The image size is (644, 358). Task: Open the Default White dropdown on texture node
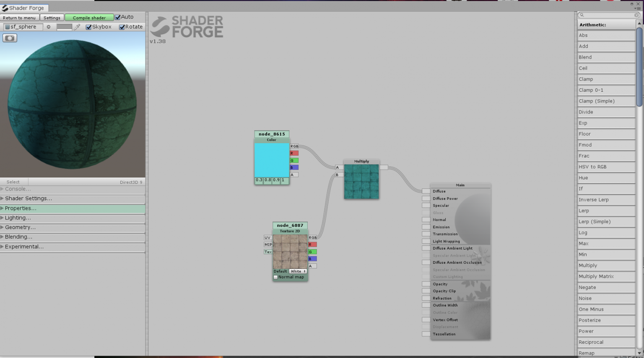coord(298,271)
